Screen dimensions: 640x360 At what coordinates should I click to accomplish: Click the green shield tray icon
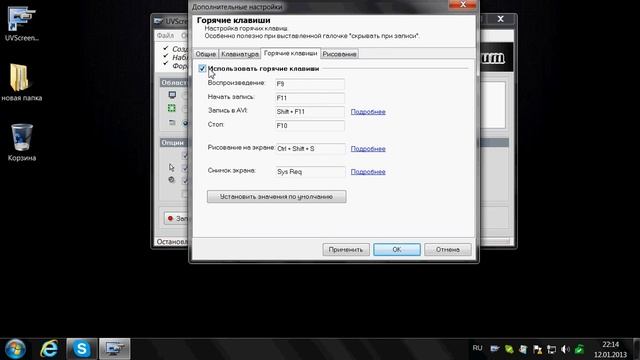pyautogui.click(x=509, y=349)
